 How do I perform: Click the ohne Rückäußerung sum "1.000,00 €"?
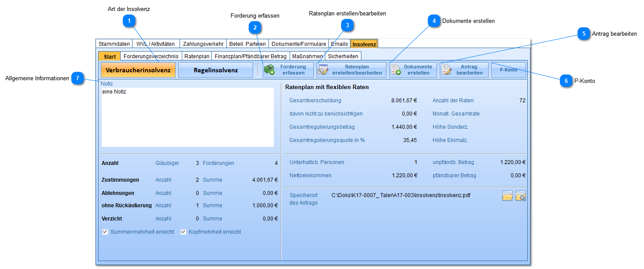click(x=265, y=205)
